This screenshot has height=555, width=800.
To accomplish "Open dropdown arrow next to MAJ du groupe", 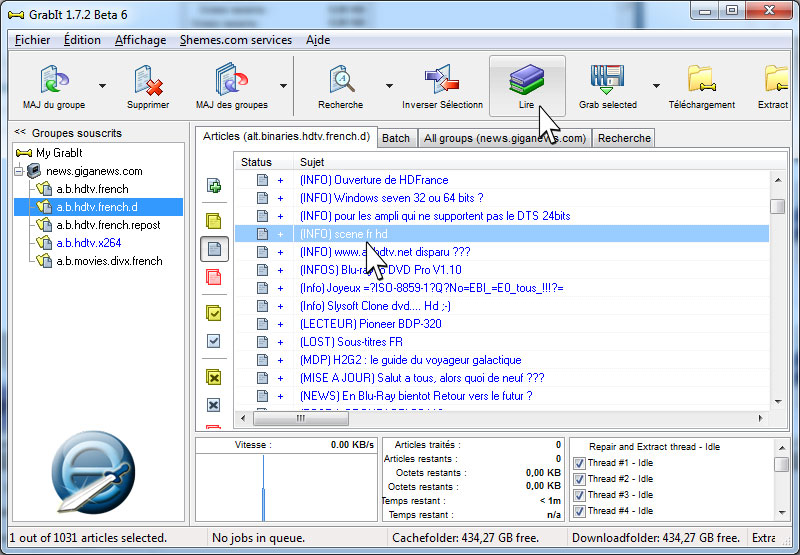I will tap(103, 86).
